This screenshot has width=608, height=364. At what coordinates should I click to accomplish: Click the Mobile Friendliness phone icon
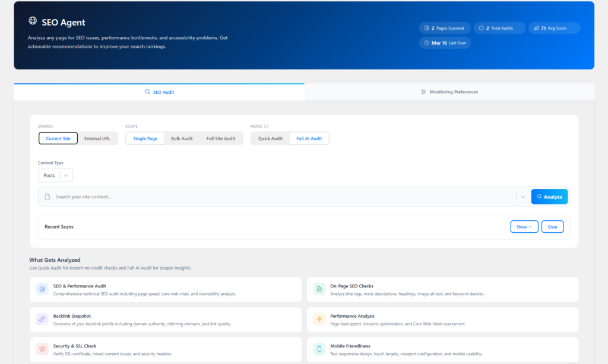319,349
